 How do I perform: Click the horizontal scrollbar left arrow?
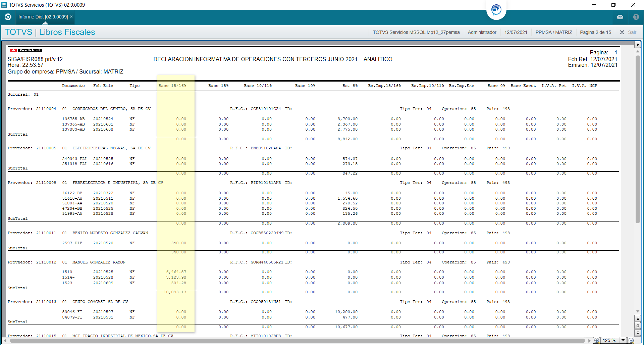click(x=5, y=341)
